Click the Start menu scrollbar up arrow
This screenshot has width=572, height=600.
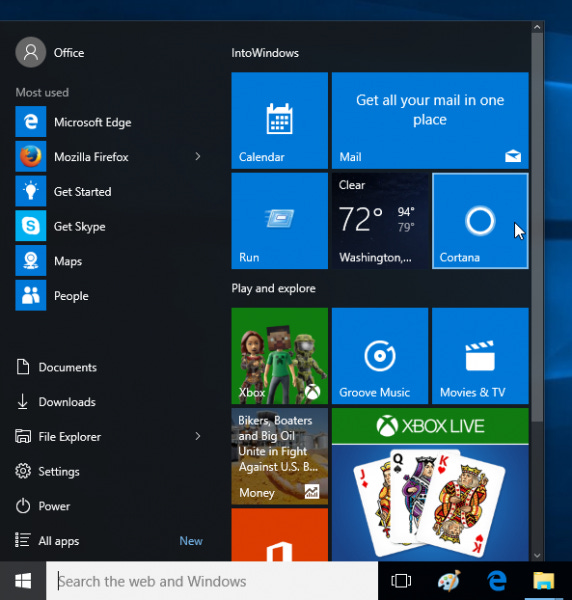tap(537, 27)
